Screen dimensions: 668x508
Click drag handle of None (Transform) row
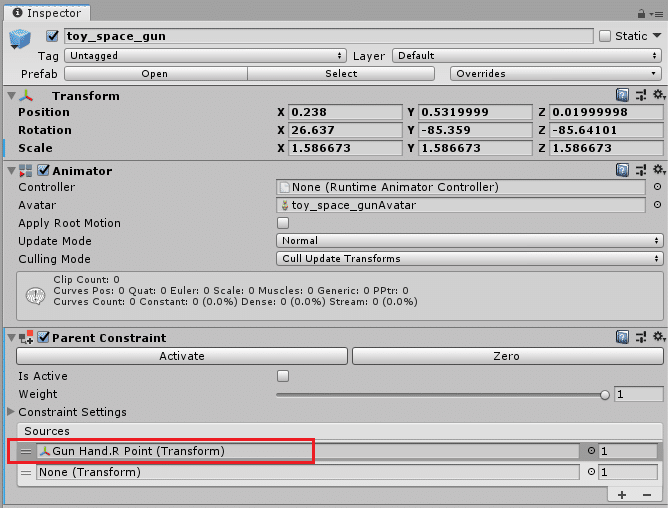coord(26,473)
